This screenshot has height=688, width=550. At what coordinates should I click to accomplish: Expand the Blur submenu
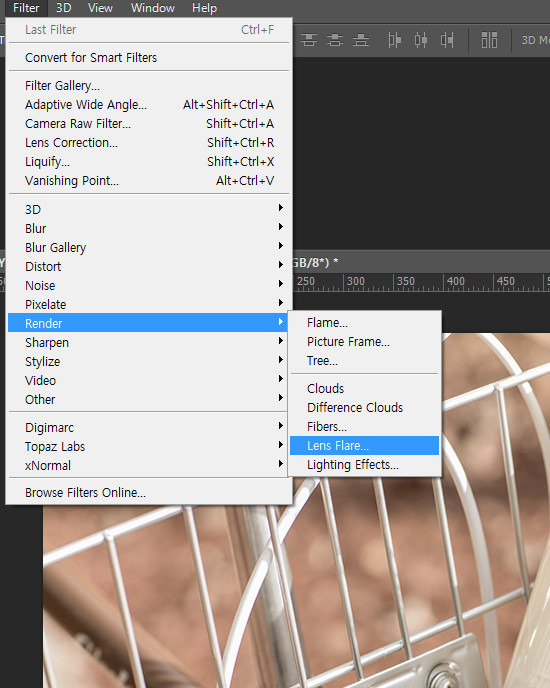tap(150, 229)
